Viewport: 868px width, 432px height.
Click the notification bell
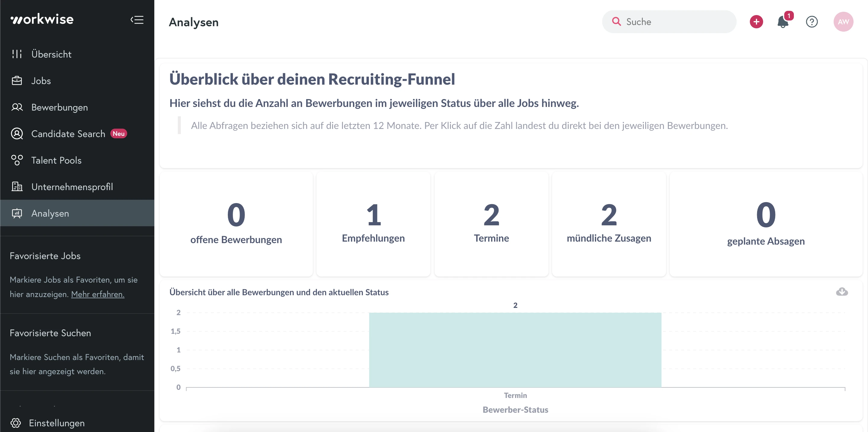[x=783, y=22]
